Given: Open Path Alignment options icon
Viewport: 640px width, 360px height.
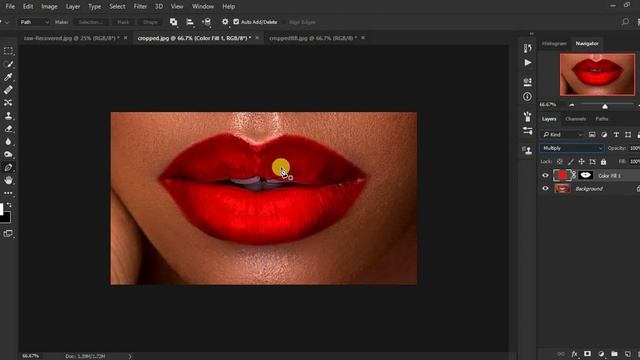Looking at the screenshot, I should tap(190, 22).
